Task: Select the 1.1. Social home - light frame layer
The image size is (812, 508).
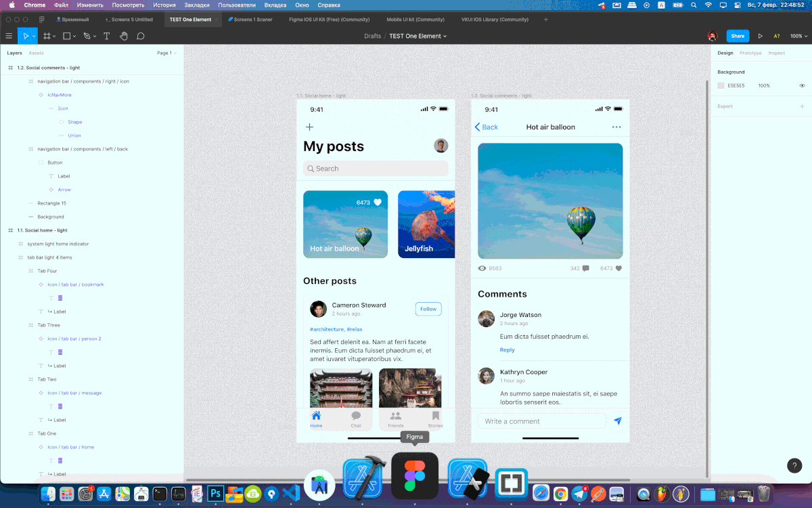Action: tap(43, 230)
